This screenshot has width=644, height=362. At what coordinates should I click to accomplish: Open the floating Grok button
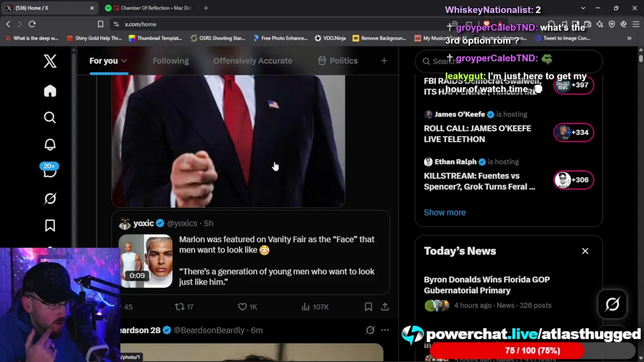click(x=612, y=304)
